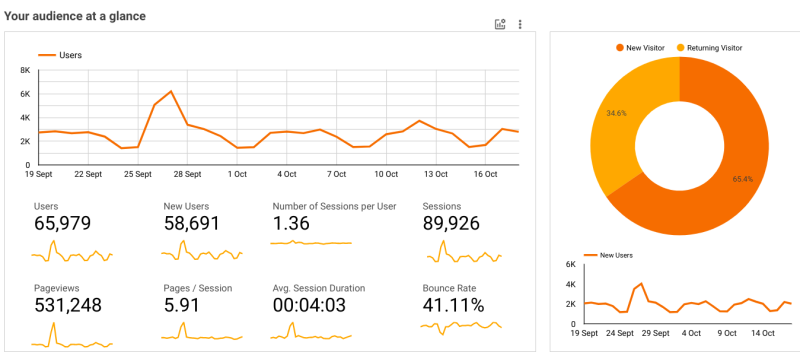This screenshot has height=362, width=800.
Task: Click the Pages / Session value 5.91
Action: [x=181, y=305]
